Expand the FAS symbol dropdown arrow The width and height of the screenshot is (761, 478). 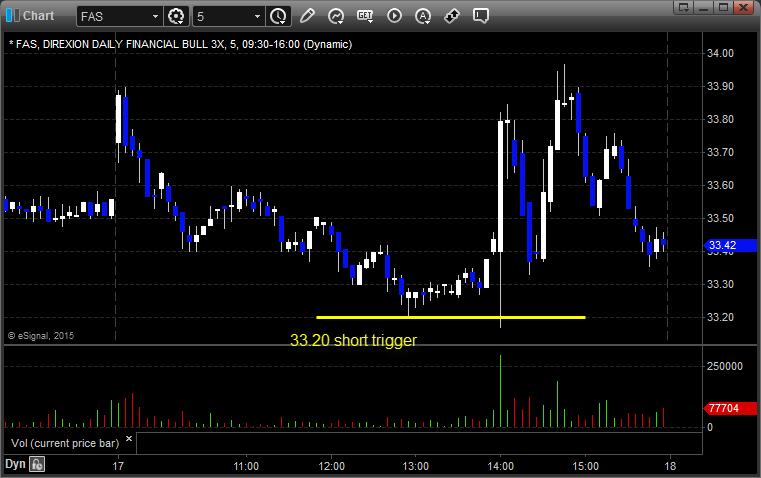coord(155,16)
